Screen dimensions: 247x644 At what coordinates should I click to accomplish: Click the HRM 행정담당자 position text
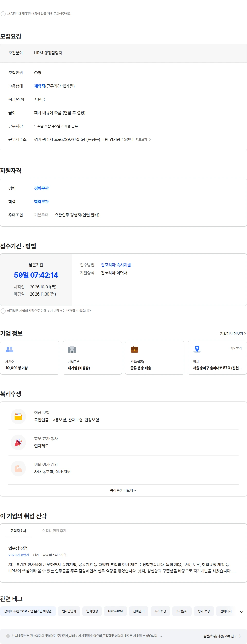coord(48,53)
